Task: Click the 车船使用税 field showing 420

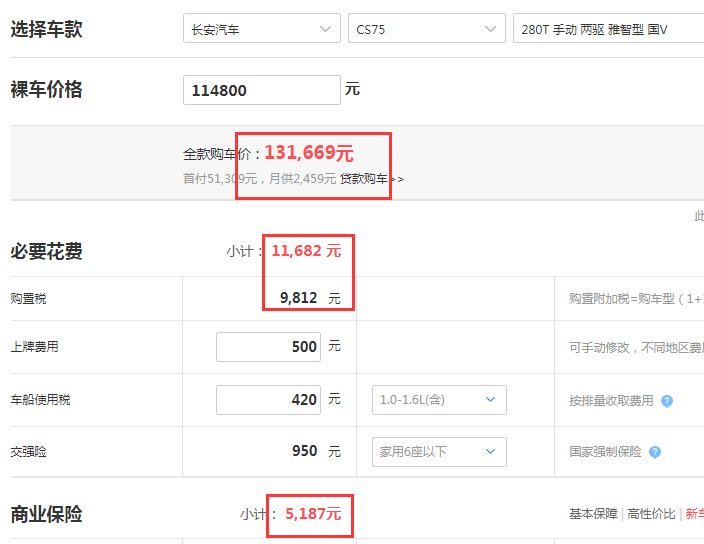Action: [x=268, y=400]
